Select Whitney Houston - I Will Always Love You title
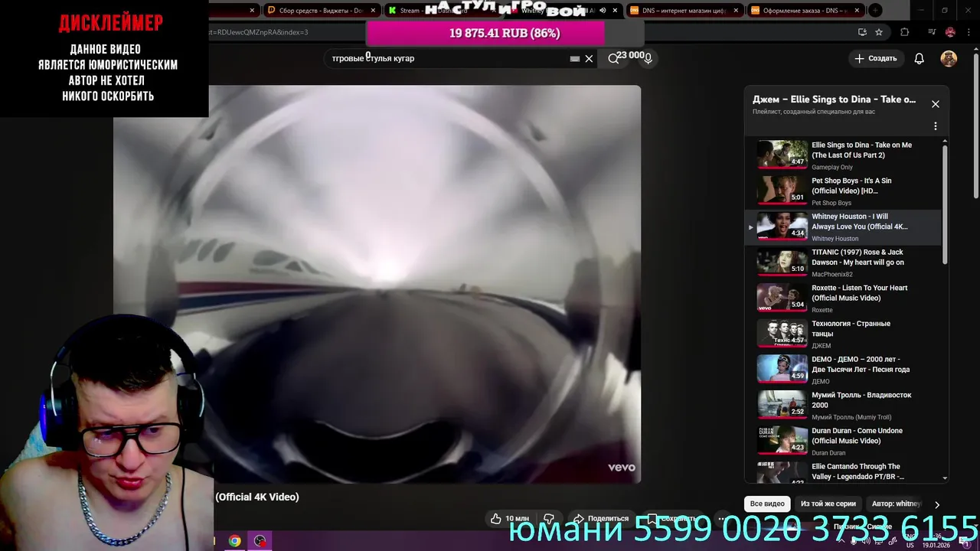The width and height of the screenshot is (980, 551). (860, 221)
